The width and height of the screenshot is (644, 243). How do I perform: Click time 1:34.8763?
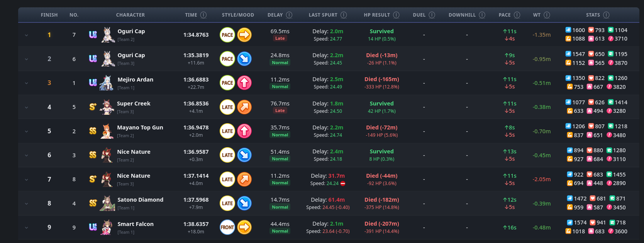pos(196,35)
